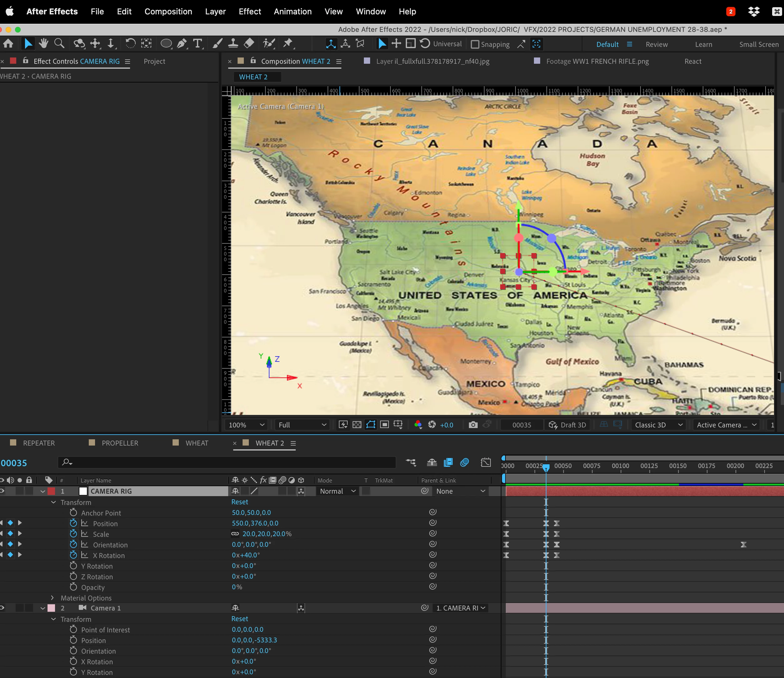The height and width of the screenshot is (678, 784).
Task: Open the Composition menu
Action: click(x=168, y=11)
